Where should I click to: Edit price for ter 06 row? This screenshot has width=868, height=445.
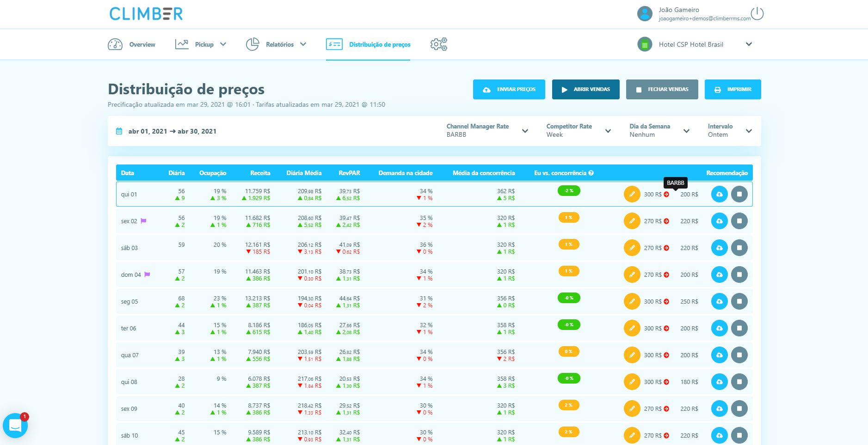(632, 328)
